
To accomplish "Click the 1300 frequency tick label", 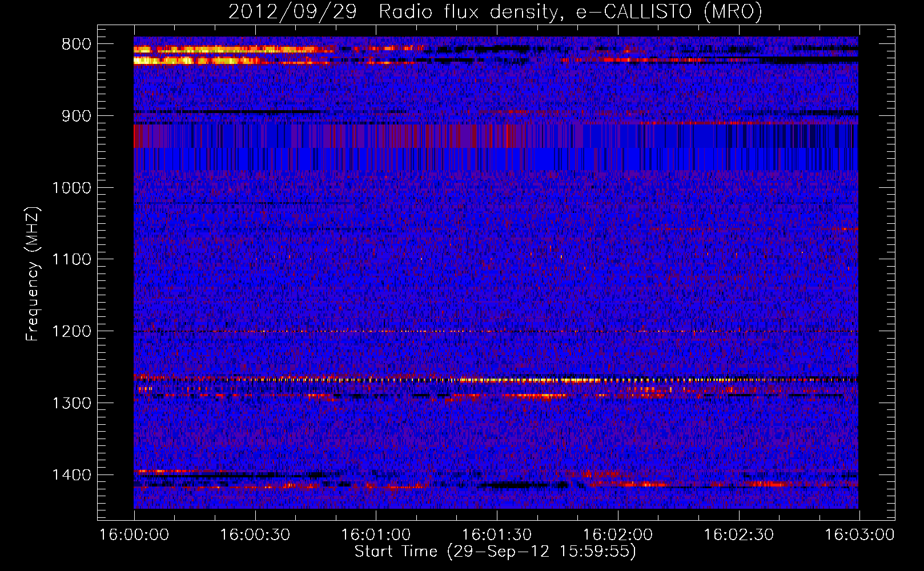I will click(72, 403).
